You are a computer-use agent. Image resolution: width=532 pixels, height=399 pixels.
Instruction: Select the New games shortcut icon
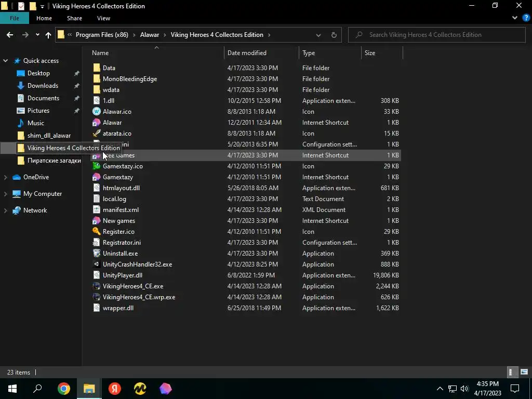[x=97, y=220]
